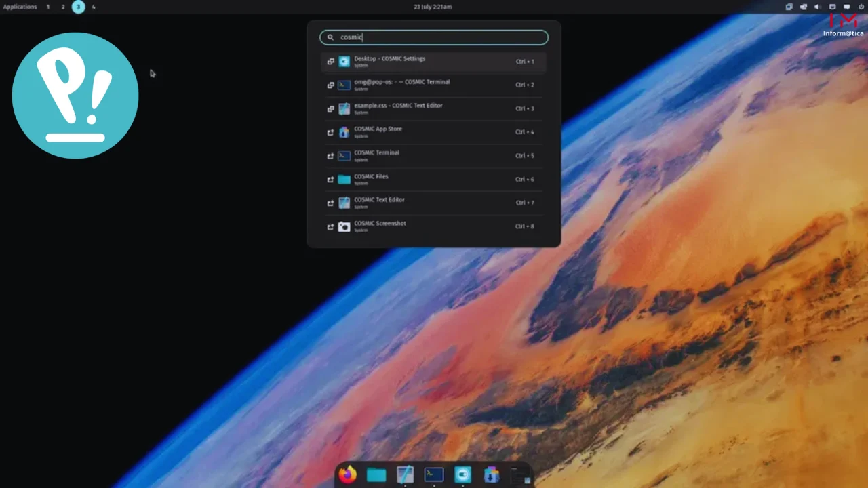868x488 pixels.
Task: Open the power menu in the top panel
Action: point(861,7)
